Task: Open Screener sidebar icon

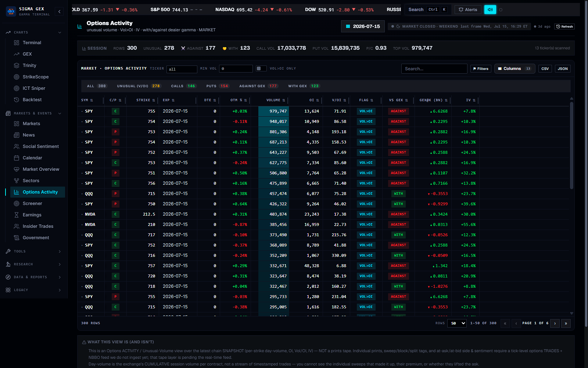Action: (x=17, y=204)
